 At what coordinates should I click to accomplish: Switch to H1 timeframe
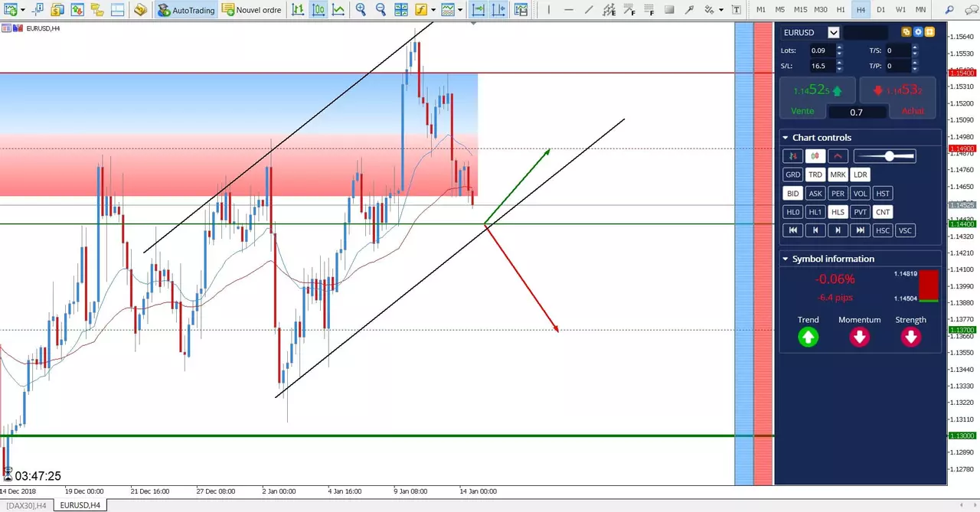[841, 10]
